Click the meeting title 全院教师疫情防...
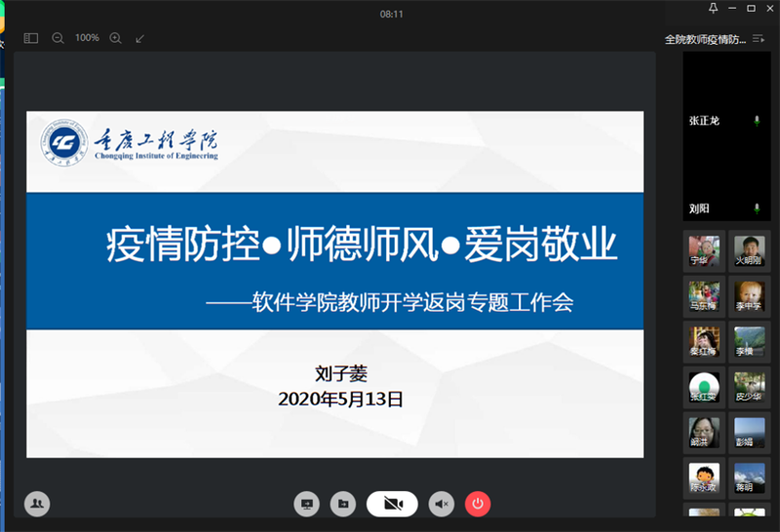The height and width of the screenshot is (532, 780). (x=705, y=39)
